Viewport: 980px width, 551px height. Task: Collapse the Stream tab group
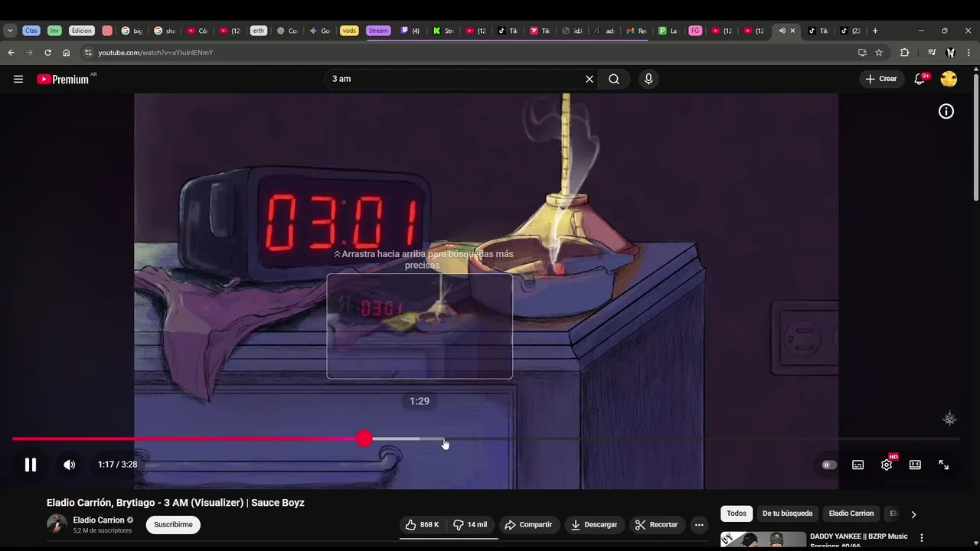click(x=378, y=31)
